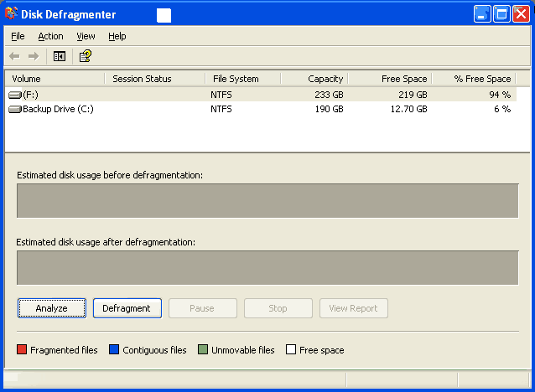Click the Contiguous files legend label
The height and width of the screenshot is (392, 535).
tap(154, 350)
